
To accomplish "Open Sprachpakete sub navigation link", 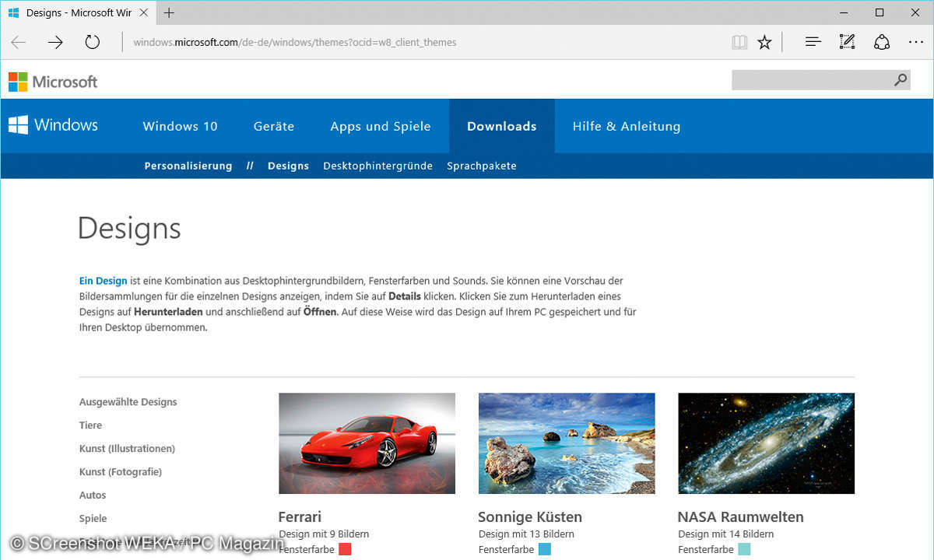I will 482,166.
